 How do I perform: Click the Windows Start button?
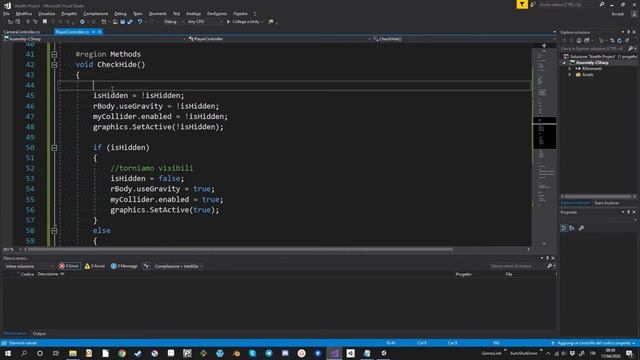pos(8,353)
